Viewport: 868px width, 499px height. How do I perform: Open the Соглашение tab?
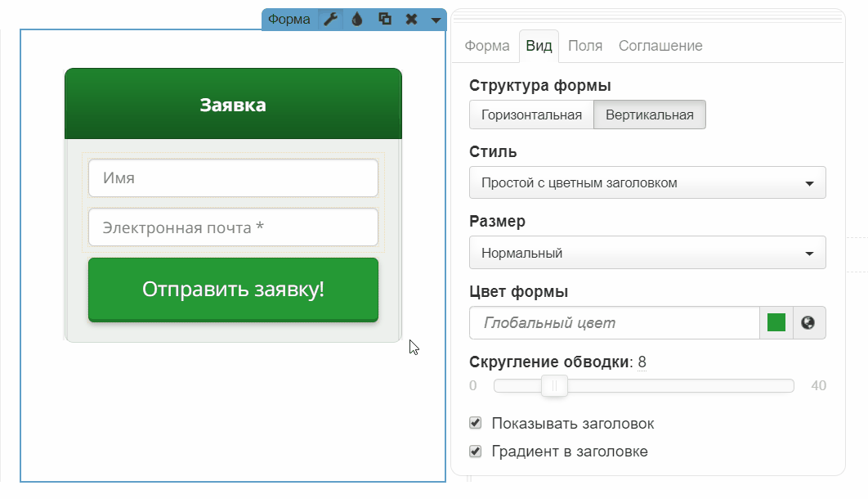point(660,46)
